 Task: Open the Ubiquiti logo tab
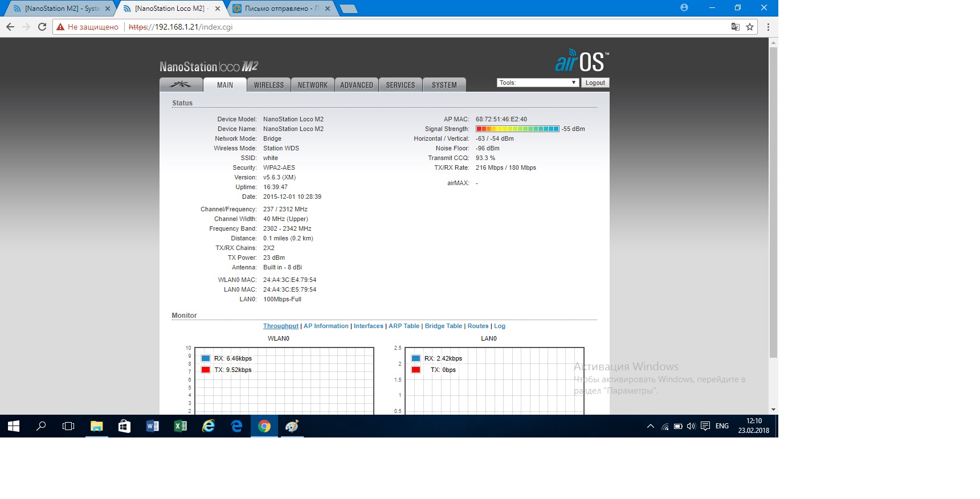pos(181,85)
